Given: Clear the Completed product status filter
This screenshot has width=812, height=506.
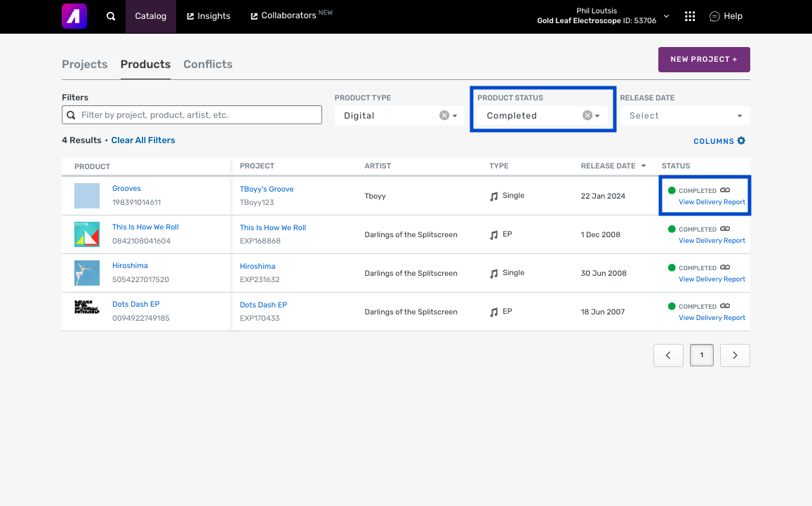Looking at the screenshot, I should click(x=587, y=116).
